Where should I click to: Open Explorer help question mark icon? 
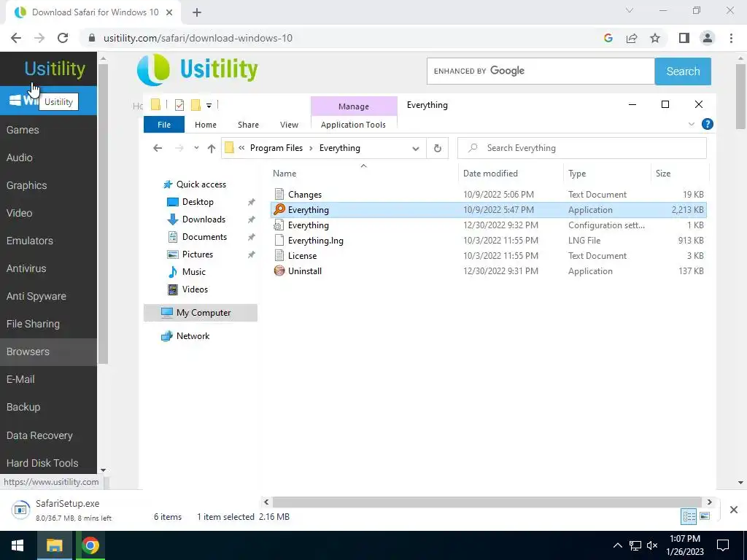click(708, 124)
